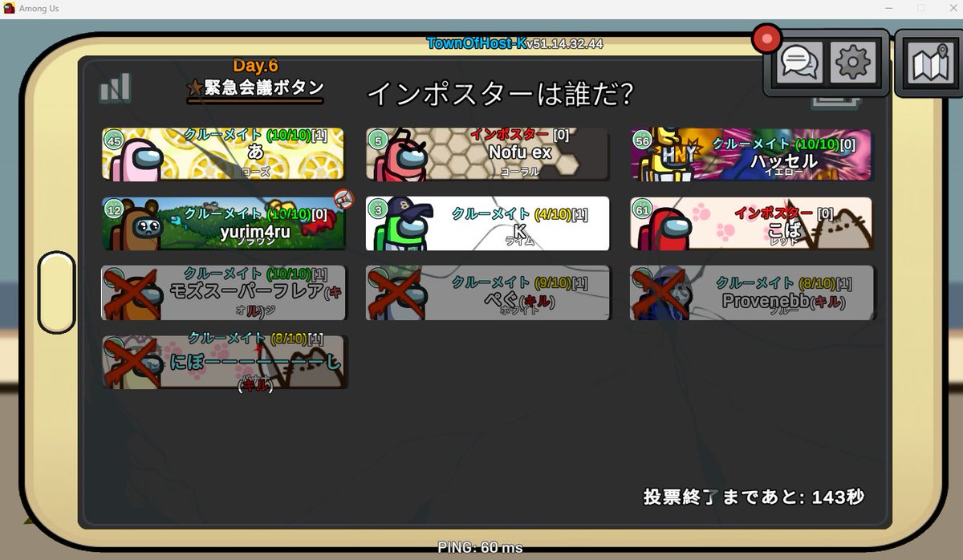This screenshot has height=560, width=963.
Task: Click the level 45 badge on あ's card
Action: coord(113,140)
